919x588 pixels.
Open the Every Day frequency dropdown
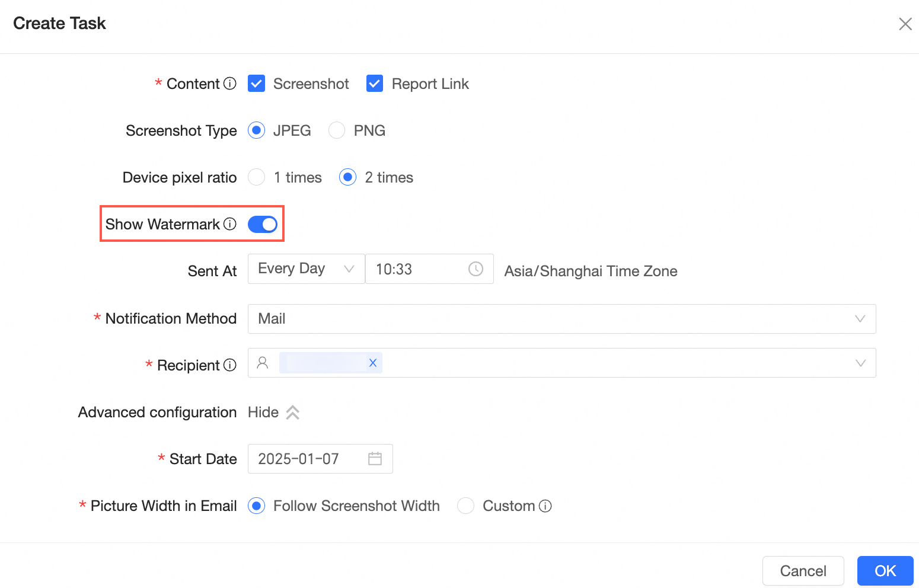[306, 269]
